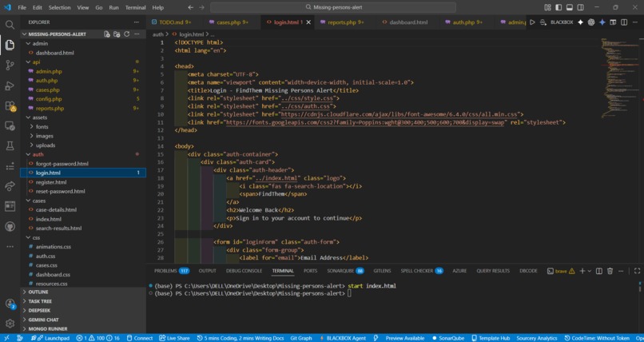Open the terminal launch profile dropdown arrow
The height and width of the screenshot is (342, 644).
coord(590,271)
